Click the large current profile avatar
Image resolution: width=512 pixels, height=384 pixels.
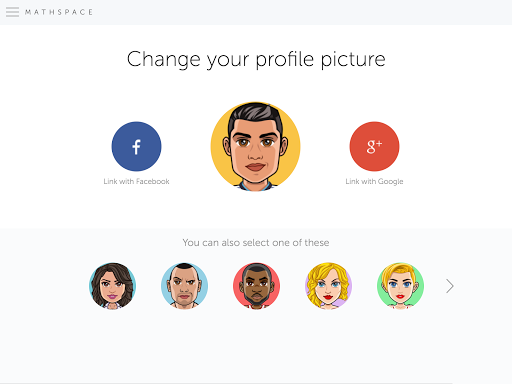(256, 146)
